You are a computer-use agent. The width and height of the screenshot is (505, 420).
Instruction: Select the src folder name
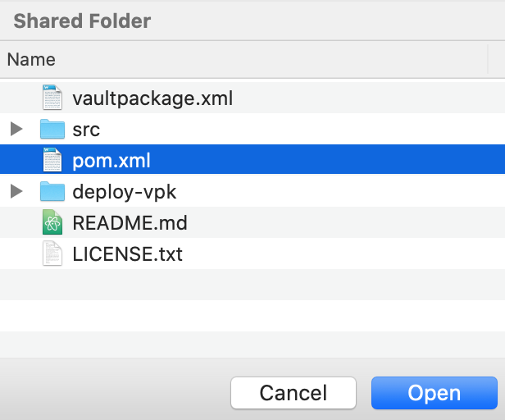pos(86,130)
